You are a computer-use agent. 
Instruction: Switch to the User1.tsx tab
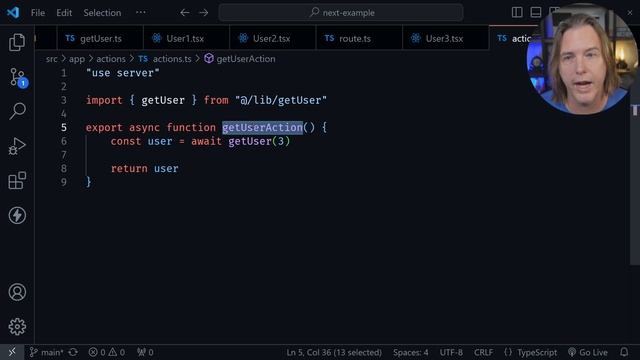(187, 38)
